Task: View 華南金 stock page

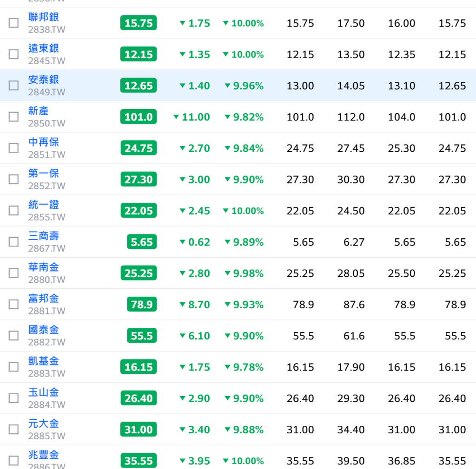Action: [x=44, y=267]
